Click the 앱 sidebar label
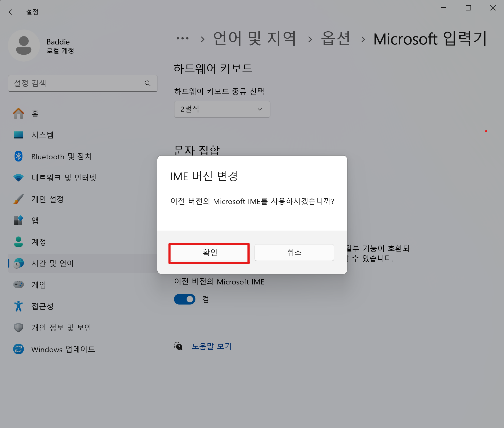Image resolution: width=504 pixels, height=428 pixels. tap(35, 220)
